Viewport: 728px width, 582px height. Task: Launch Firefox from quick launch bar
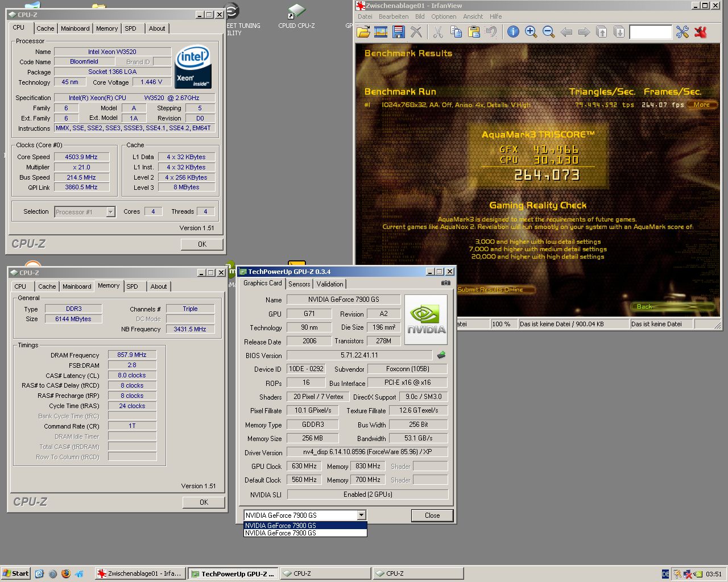tap(65, 573)
